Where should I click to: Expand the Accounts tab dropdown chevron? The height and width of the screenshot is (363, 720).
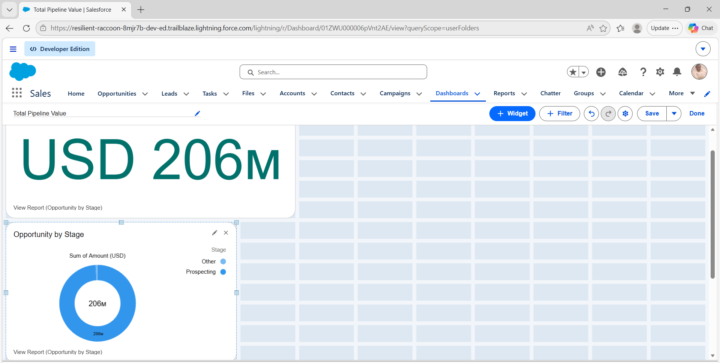[314, 94]
